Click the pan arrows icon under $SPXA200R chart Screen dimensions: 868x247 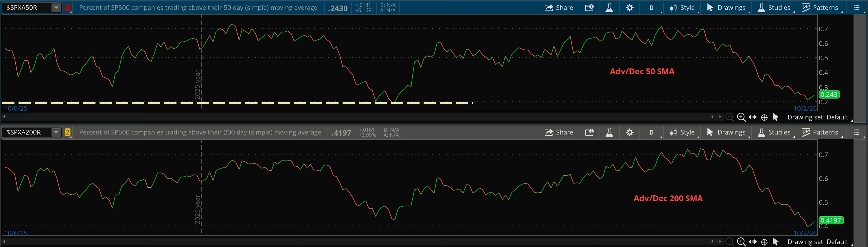pos(753,241)
